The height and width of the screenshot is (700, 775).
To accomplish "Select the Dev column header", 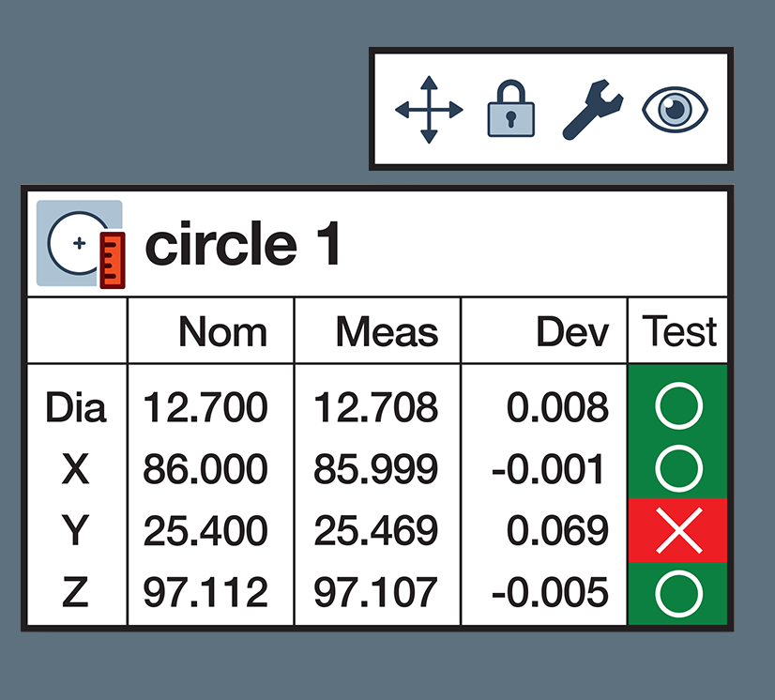I will click(571, 332).
